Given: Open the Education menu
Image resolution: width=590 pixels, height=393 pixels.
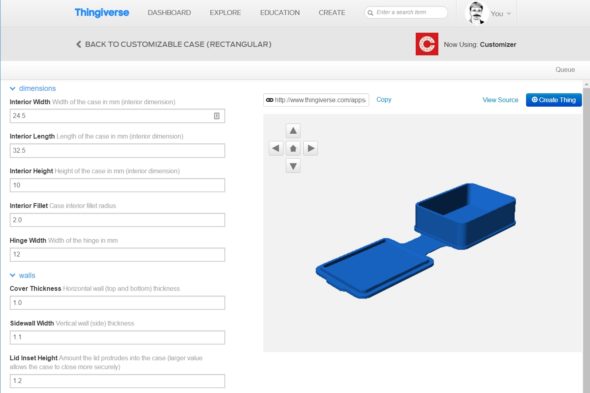Looking at the screenshot, I should coord(280,12).
